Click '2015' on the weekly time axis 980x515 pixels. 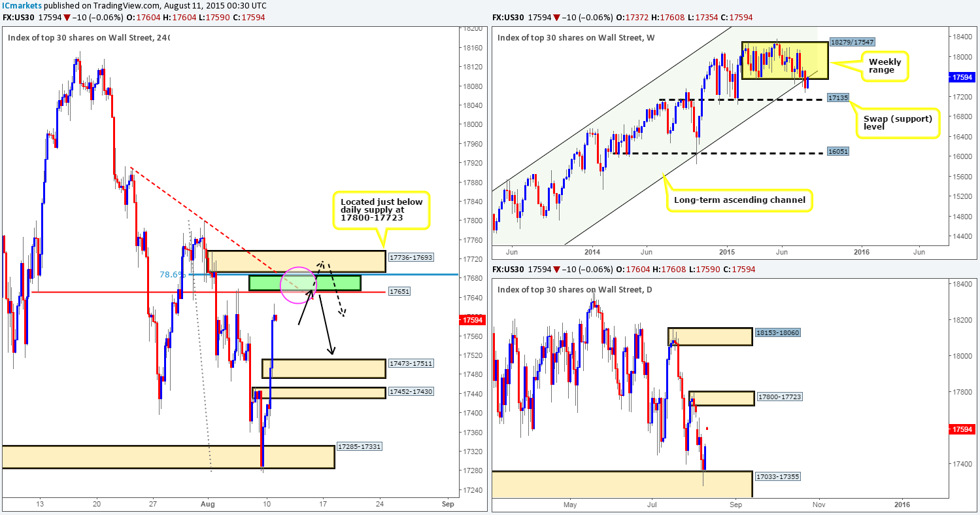pyautogui.click(x=727, y=252)
